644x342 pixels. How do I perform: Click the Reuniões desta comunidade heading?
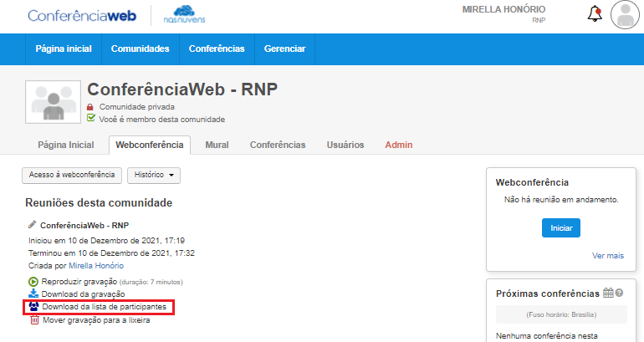(x=99, y=203)
